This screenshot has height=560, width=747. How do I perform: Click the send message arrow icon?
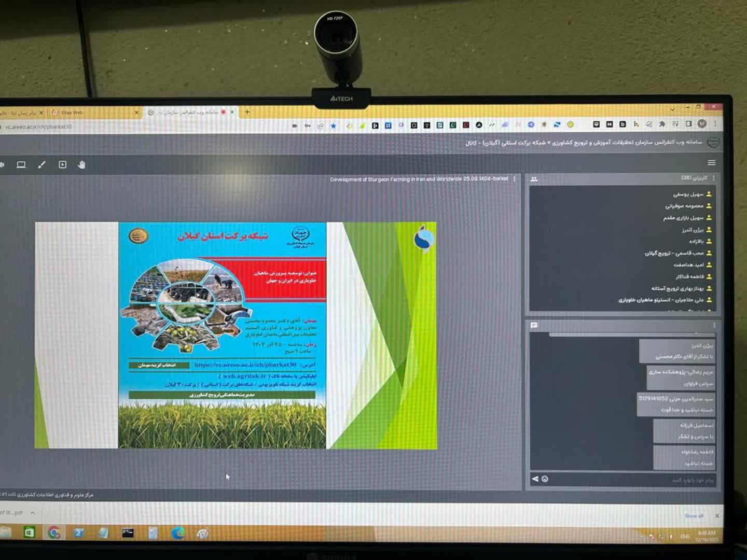[x=535, y=479]
